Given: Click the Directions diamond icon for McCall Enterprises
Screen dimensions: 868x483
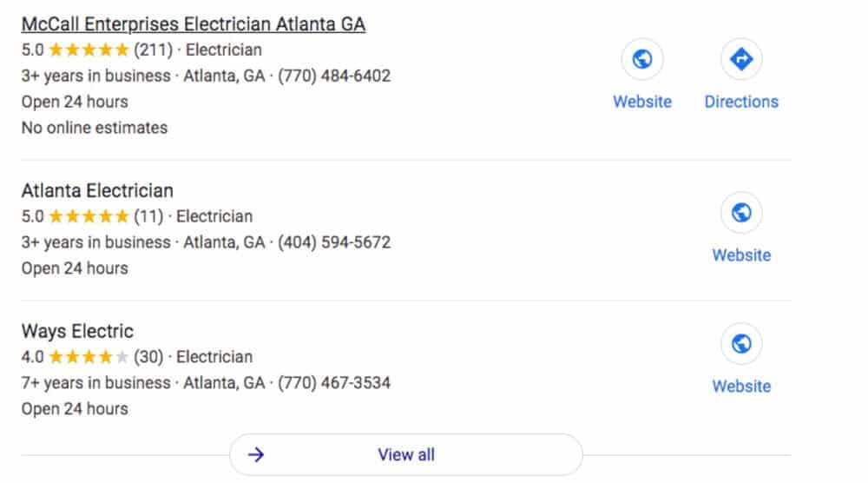Looking at the screenshot, I should pyautogui.click(x=740, y=59).
